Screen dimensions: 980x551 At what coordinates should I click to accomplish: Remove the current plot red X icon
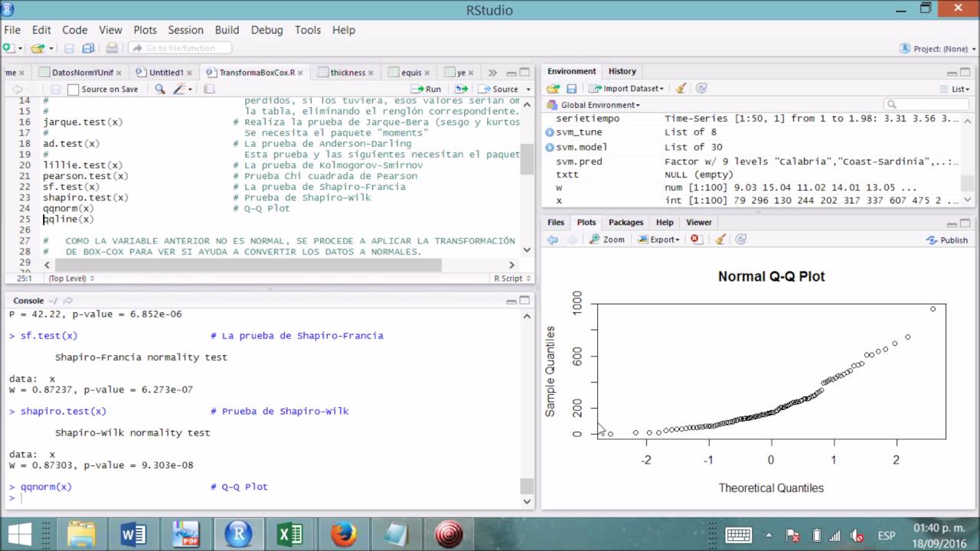tap(695, 240)
